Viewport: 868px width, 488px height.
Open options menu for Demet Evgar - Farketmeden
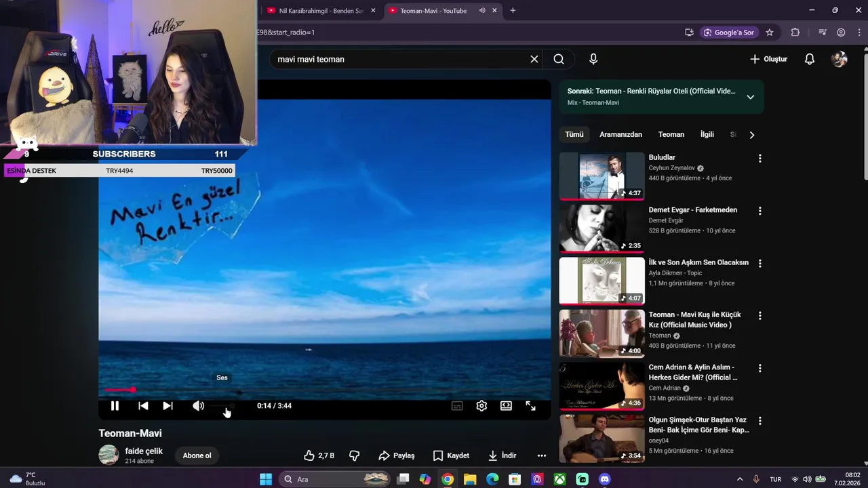759,211
